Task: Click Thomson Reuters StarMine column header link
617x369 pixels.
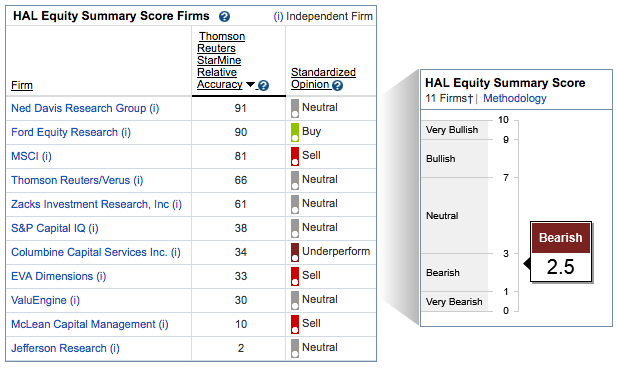Action: click(x=221, y=60)
